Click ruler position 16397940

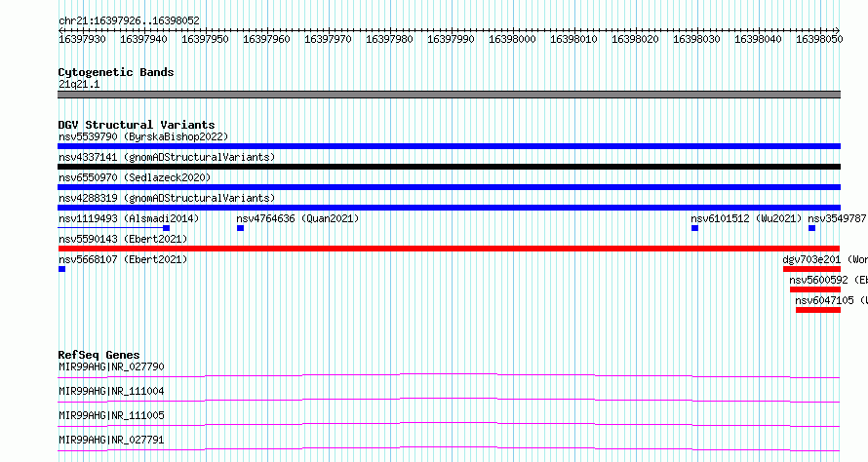pos(143,39)
